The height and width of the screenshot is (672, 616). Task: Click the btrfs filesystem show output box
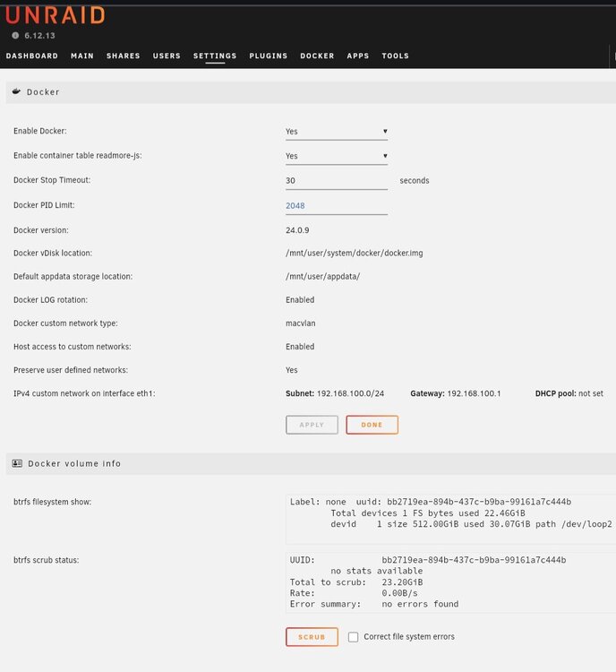pyautogui.click(x=450, y=519)
